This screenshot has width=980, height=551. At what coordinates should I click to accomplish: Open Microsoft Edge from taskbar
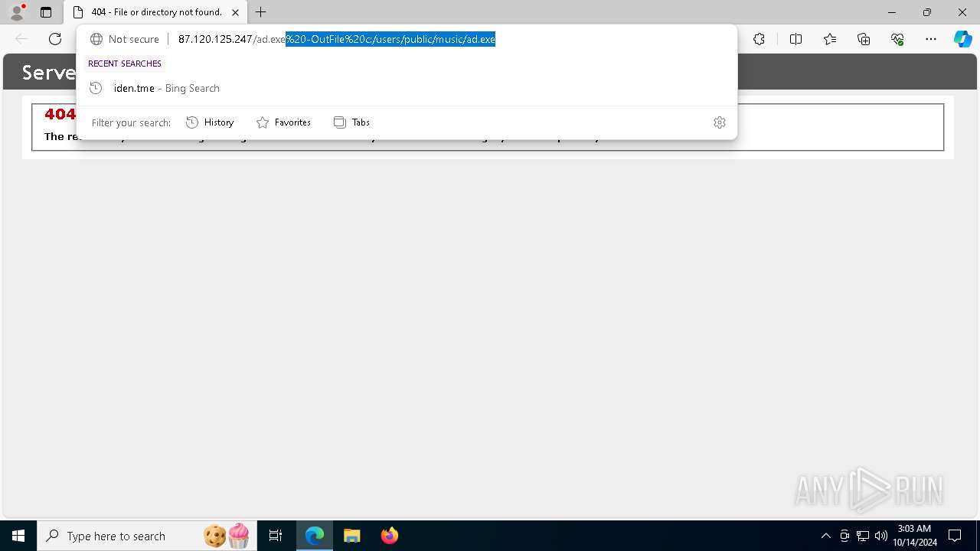click(315, 536)
